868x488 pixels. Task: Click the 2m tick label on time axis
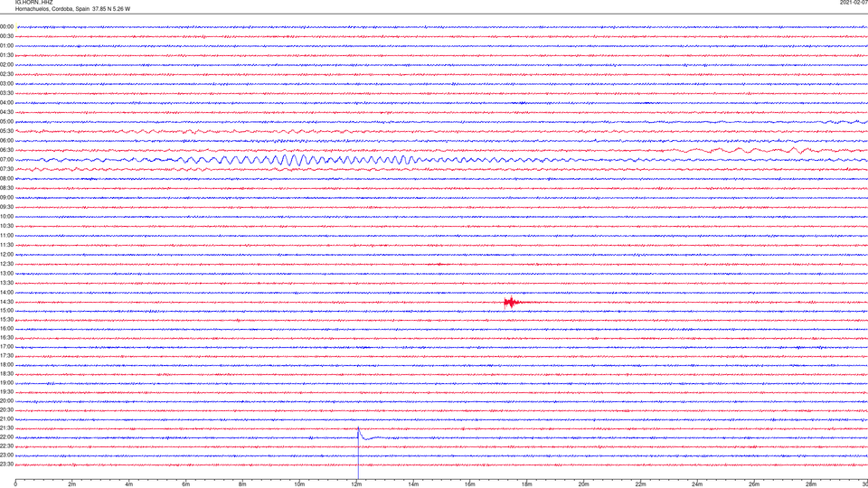[x=72, y=484]
